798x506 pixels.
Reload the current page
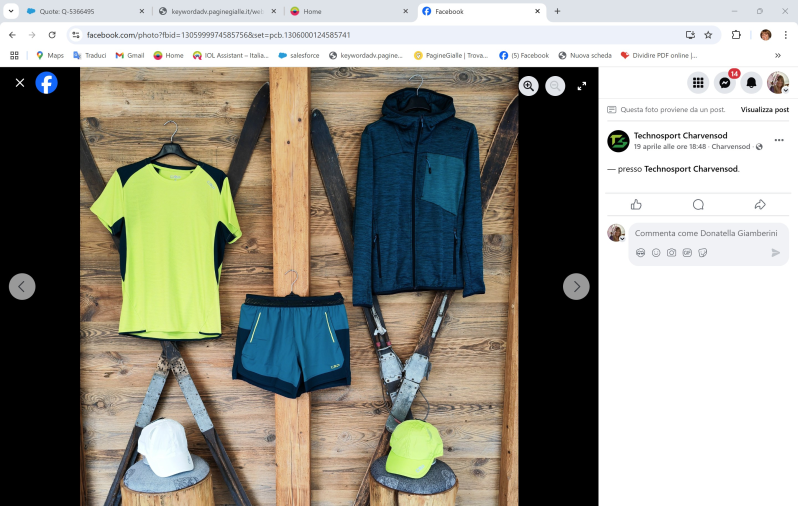point(52,35)
